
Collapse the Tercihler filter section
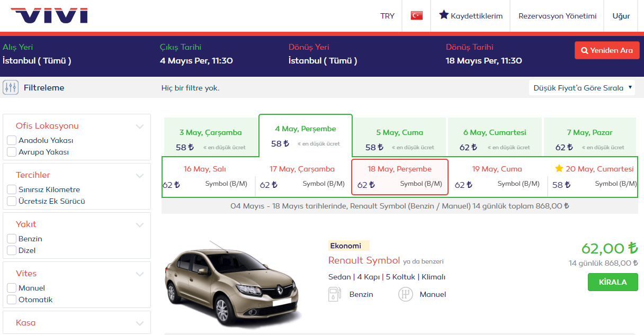[x=140, y=176]
